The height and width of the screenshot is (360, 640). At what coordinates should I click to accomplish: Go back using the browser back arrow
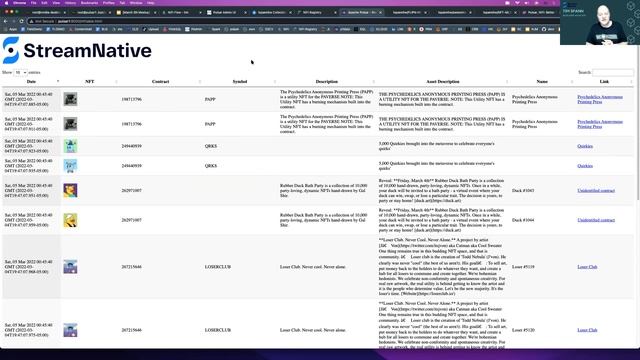[x=6, y=21]
